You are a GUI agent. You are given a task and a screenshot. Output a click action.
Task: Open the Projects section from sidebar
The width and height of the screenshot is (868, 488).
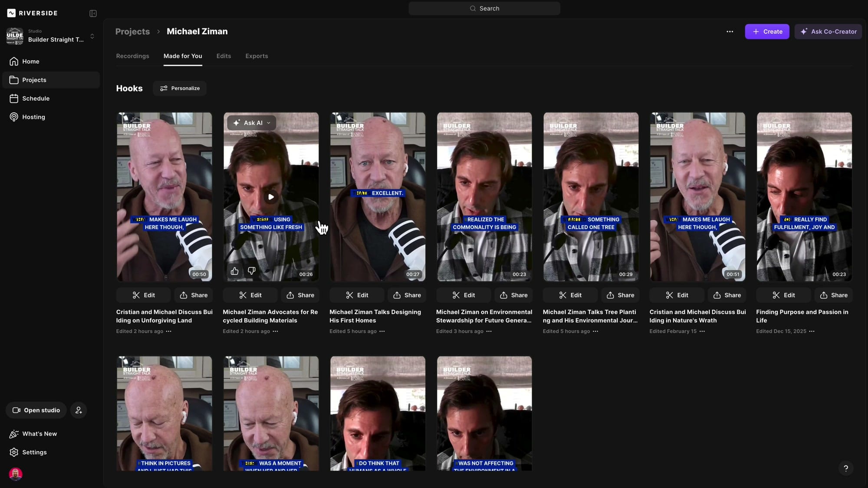tap(34, 80)
